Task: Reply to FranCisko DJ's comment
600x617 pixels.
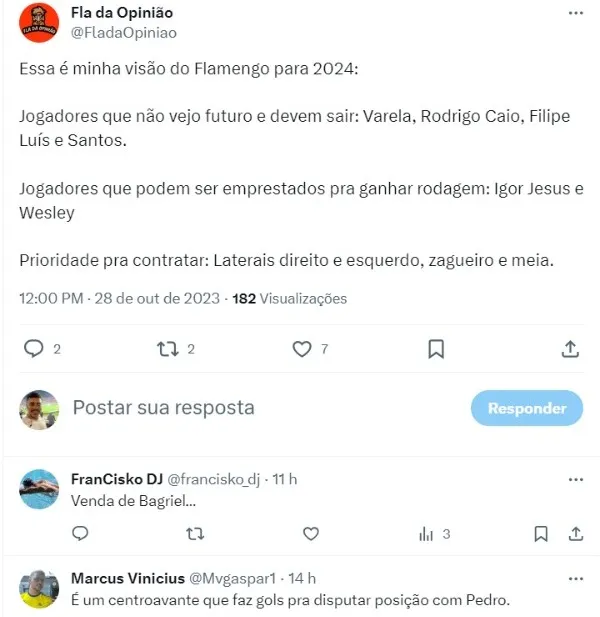Action: pyautogui.click(x=80, y=534)
